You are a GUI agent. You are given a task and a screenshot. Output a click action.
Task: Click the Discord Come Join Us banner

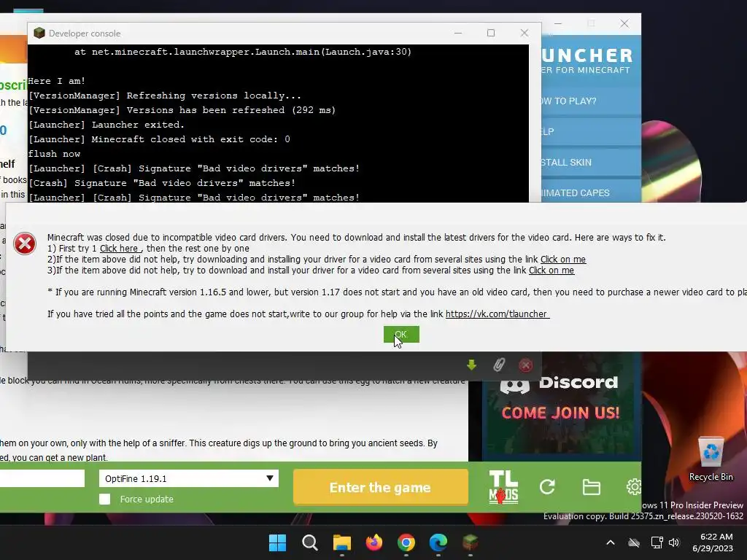[560, 410]
